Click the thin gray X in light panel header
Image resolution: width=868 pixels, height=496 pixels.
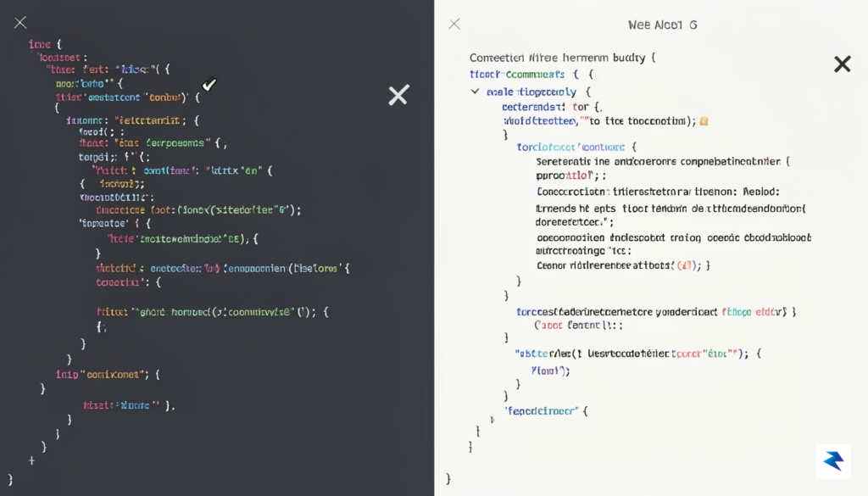[x=454, y=24]
